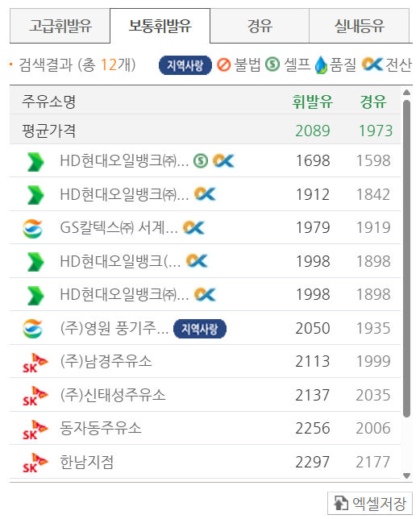Open HD현대오일뱅크 station priced 1698
420x519 pixels.
click(124, 161)
